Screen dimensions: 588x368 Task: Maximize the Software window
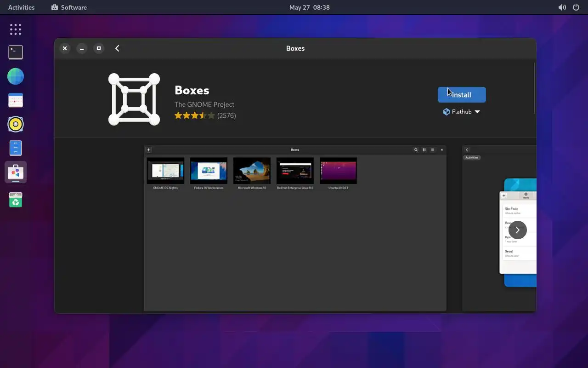pos(99,48)
